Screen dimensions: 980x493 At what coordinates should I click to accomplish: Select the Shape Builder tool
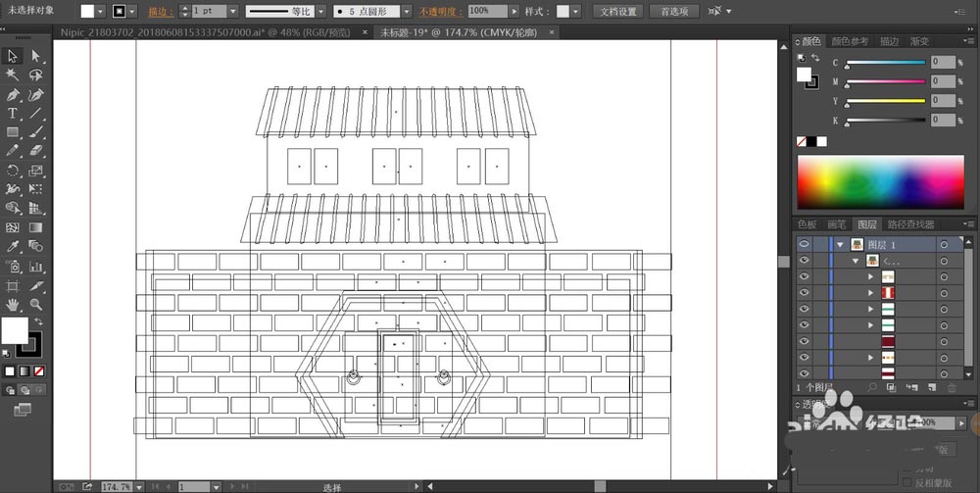[x=13, y=208]
